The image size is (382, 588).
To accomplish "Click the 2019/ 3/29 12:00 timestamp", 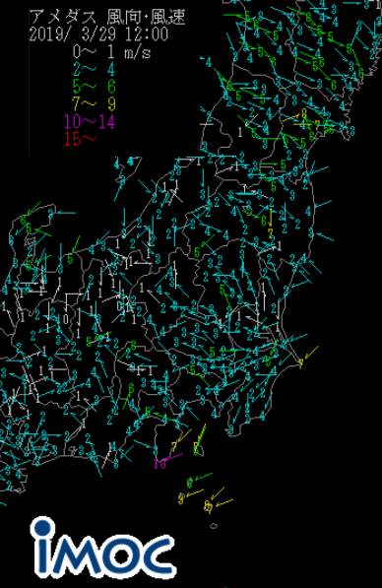I will pos(99,34).
